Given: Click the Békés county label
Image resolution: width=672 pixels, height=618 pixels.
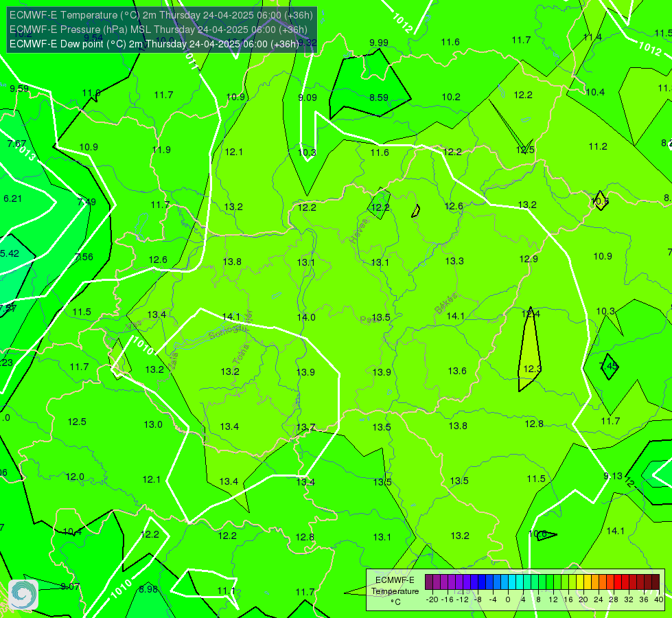Looking at the screenshot, I should click(x=445, y=304).
